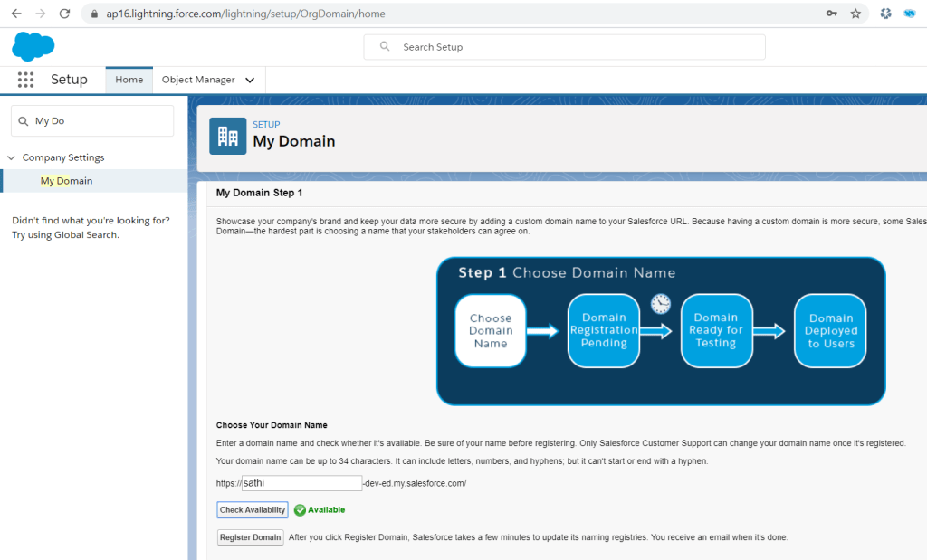Click the green Available checkmark icon

point(300,510)
